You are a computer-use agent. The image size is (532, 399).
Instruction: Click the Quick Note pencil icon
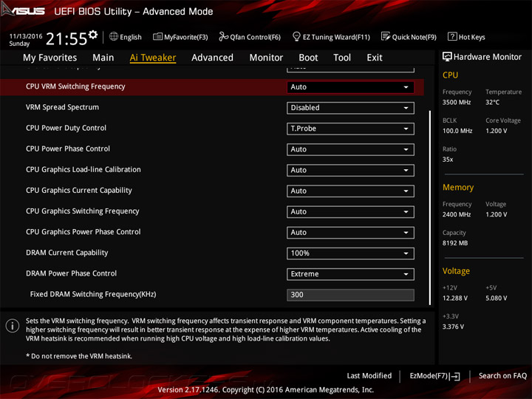[x=386, y=36]
